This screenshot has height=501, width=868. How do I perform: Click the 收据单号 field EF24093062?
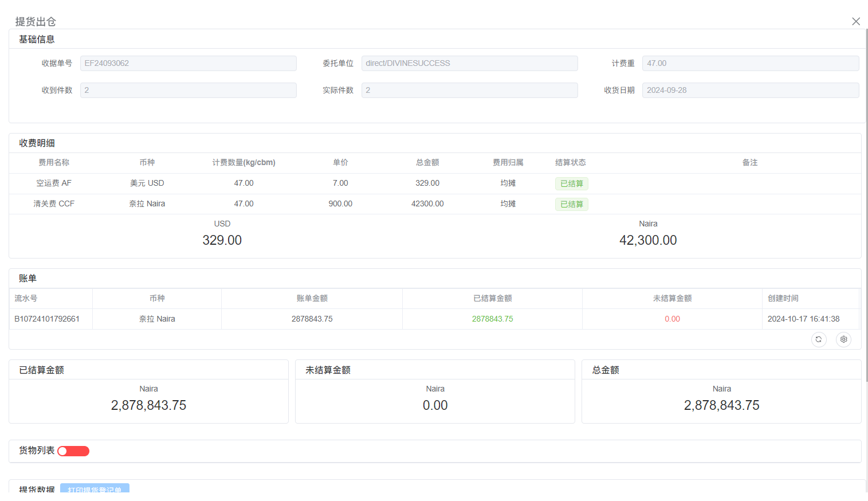pos(188,63)
